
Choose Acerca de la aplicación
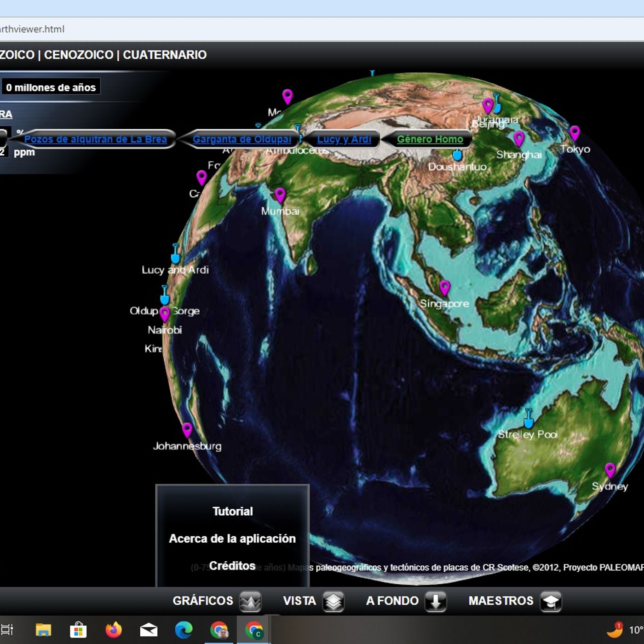[x=232, y=539]
